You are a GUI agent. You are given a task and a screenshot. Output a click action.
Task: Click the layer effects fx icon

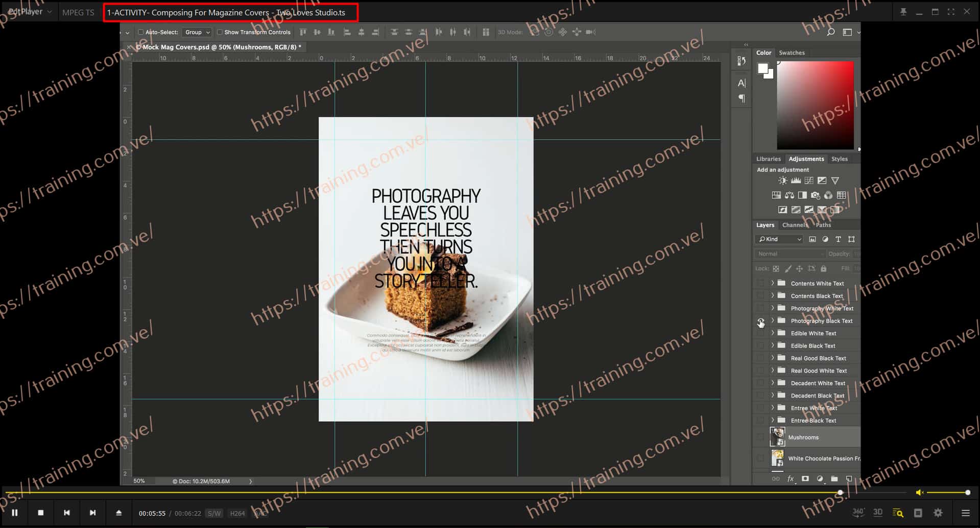tap(791, 479)
